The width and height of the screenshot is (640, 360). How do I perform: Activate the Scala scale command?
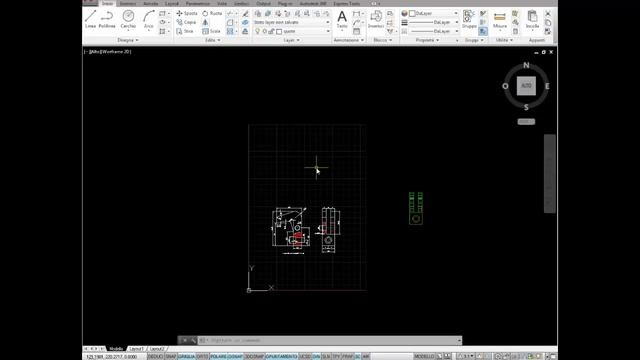[x=211, y=31]
